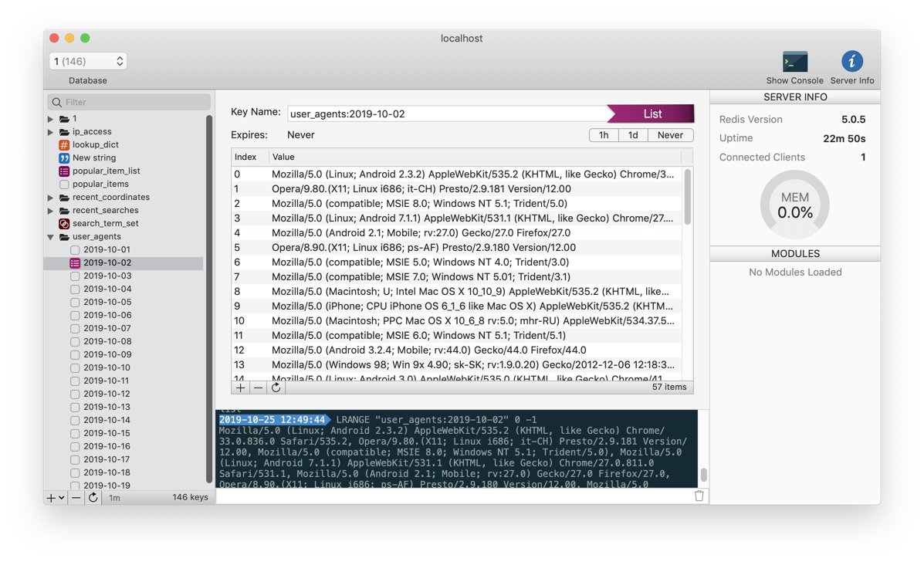This screenshot has width=924, height=562.
Task: Toggle the 2019-10-11 key checkbox
Action: [x=75, y=381]
